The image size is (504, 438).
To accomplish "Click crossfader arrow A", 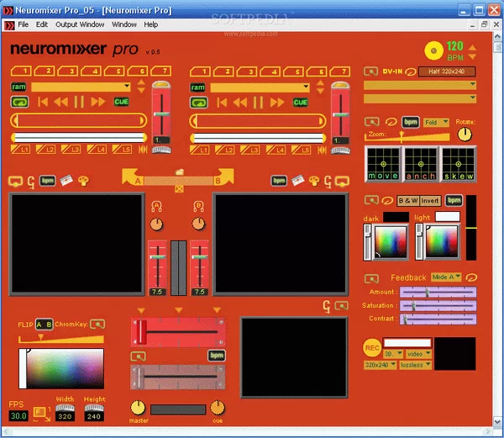I will coord(133,177).
